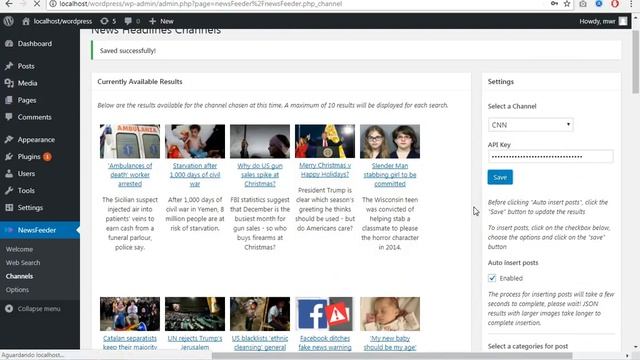Open the Channels submenu

19,276
